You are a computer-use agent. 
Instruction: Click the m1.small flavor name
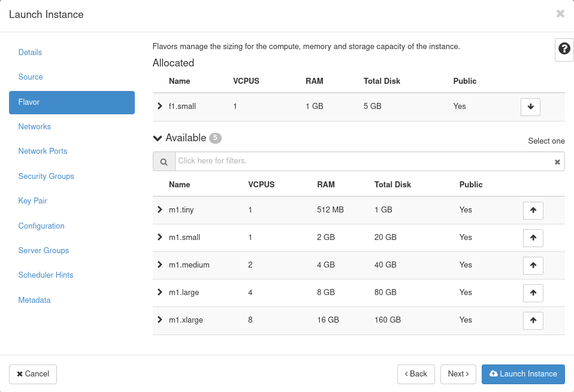(x=185, y=238)
